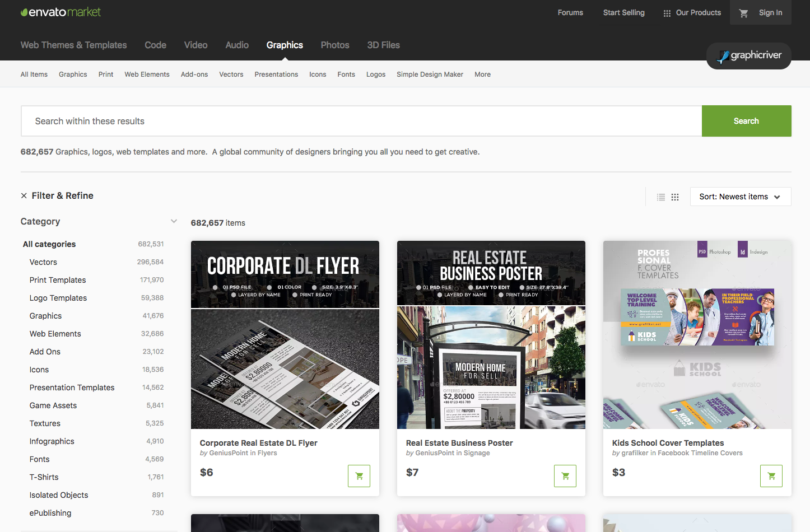Add Kids School Cover Templates to cart
The image size is (810, 532).
pos(771,476)
